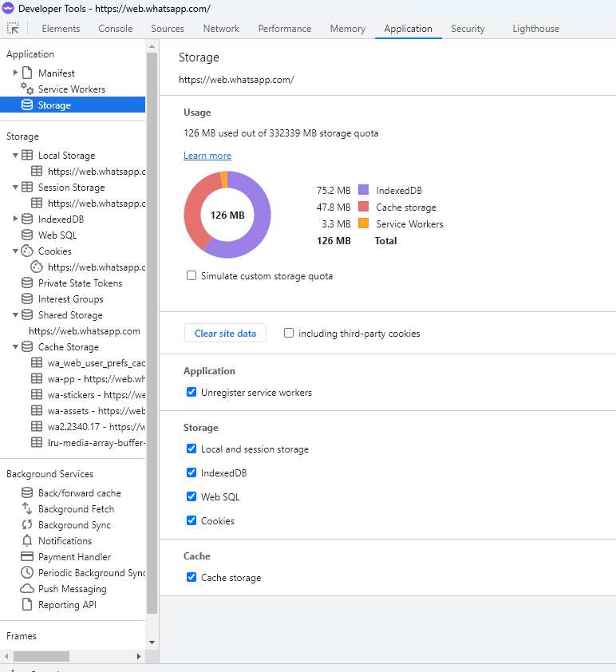Image resolution: width=616 pixels, height=672 pixels.
Task: Switch to the Console tab
Action: tap(116, 29)
